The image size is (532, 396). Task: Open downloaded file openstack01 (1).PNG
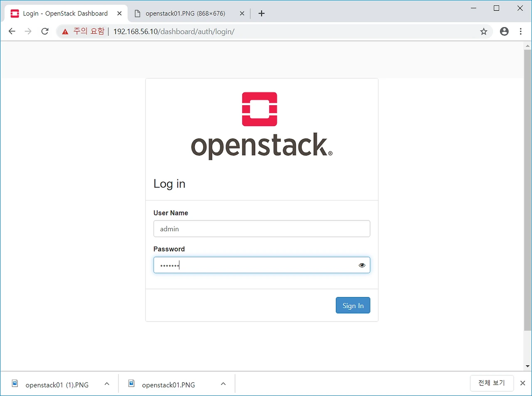pyautogui.click(x=57, y=384)
